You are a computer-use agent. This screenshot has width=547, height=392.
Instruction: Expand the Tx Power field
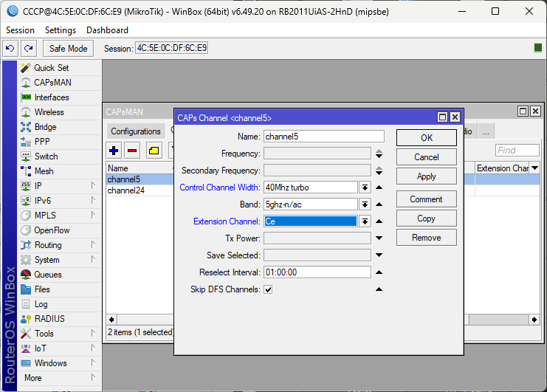(379, 238)
